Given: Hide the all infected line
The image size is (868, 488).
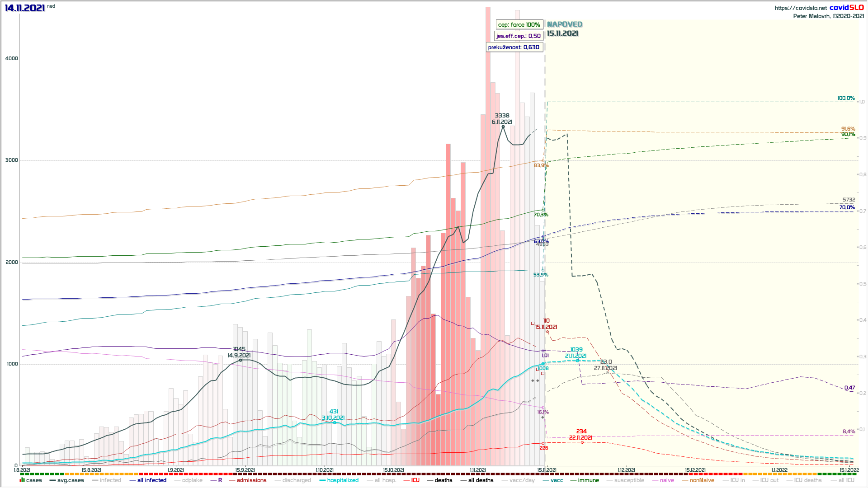Looking at the screenshot, I should [x=151, y=480].
